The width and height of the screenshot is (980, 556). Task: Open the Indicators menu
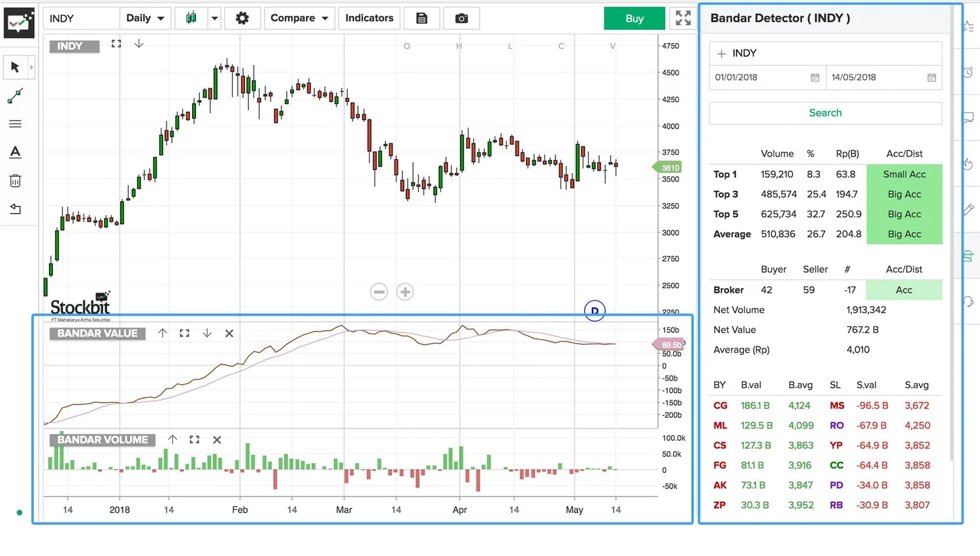[x=369, y=18]
